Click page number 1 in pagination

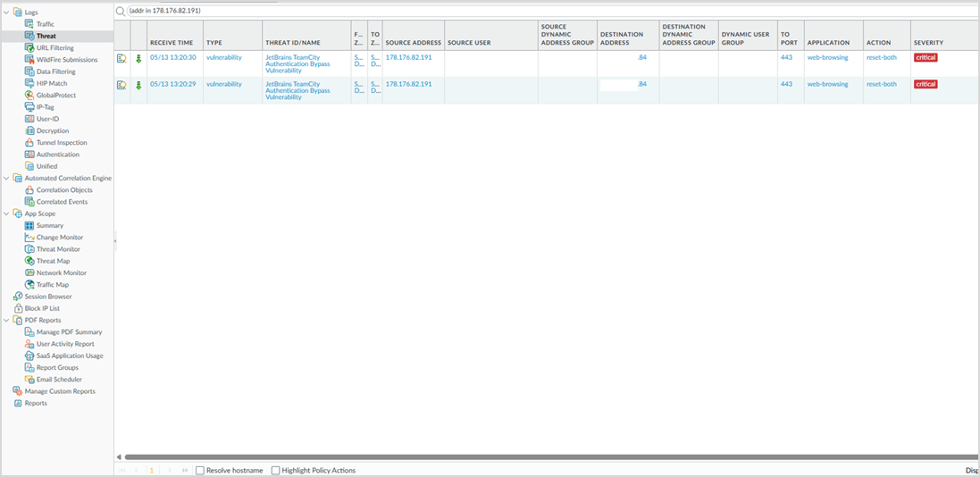[151, 470]
